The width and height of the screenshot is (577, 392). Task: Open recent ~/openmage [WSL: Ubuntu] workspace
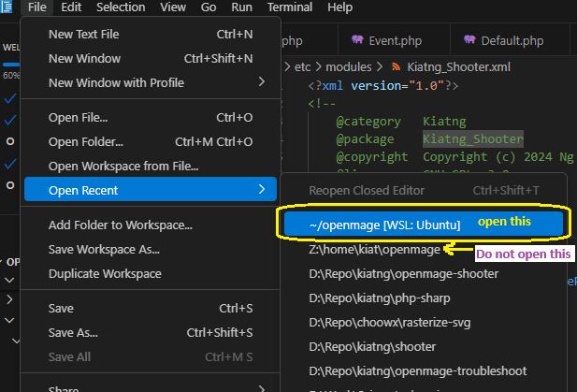click(x=378, y=225)
